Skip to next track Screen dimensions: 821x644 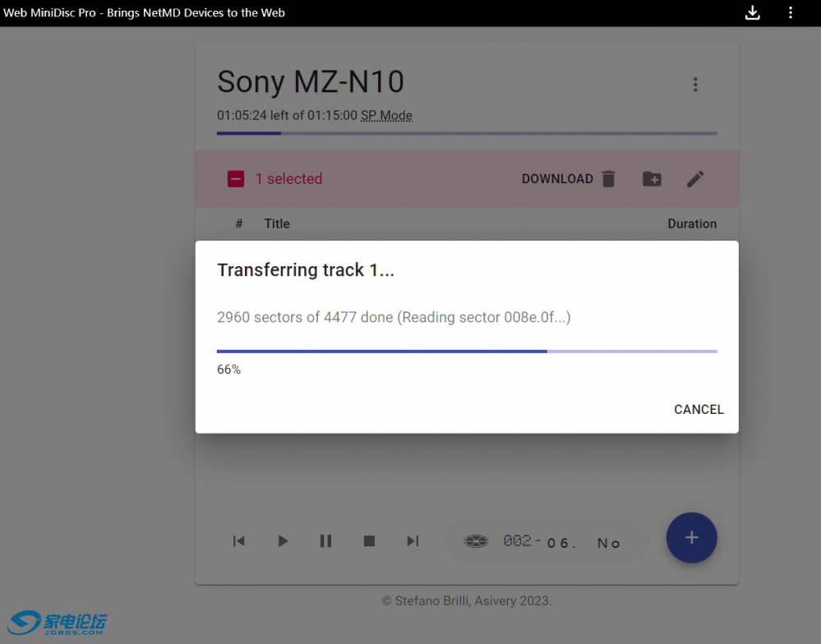[413, 541]
